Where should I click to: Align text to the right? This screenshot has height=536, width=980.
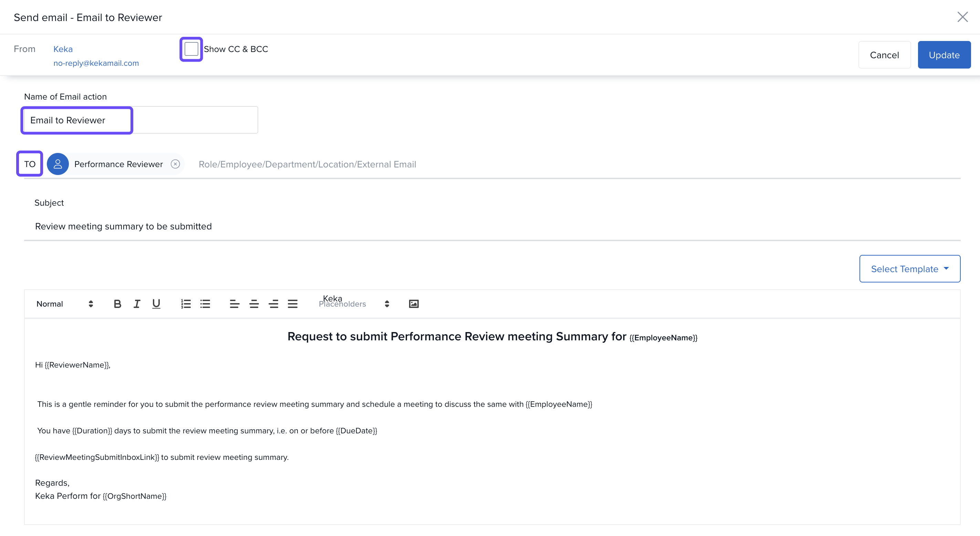(x=273, y=304)
